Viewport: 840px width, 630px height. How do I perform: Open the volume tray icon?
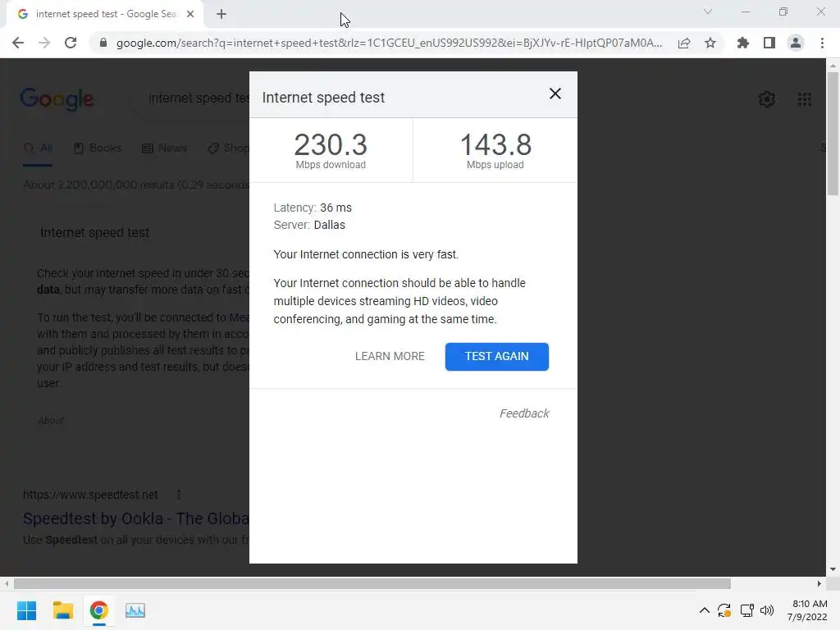tap(767, 610)
